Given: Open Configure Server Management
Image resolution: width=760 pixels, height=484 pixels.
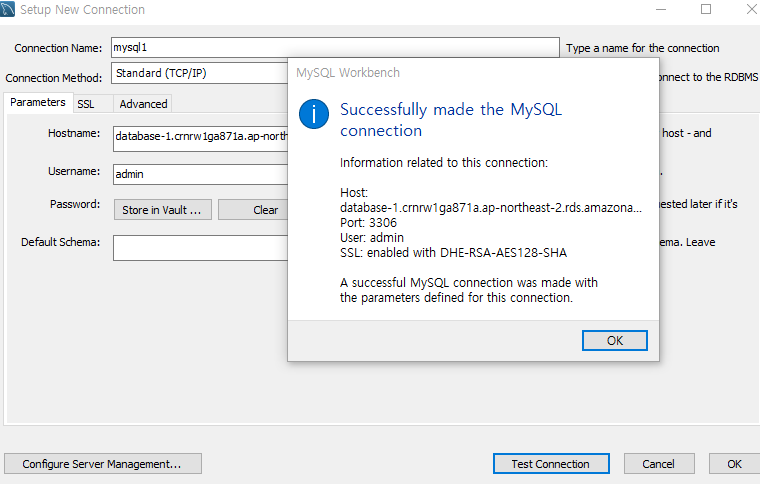Looking at the screenshot, I should [x=103, y=464].
